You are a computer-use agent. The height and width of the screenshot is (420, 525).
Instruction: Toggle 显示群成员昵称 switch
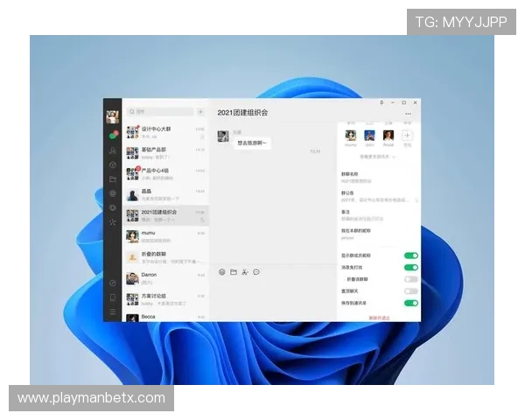click(410, 255)
